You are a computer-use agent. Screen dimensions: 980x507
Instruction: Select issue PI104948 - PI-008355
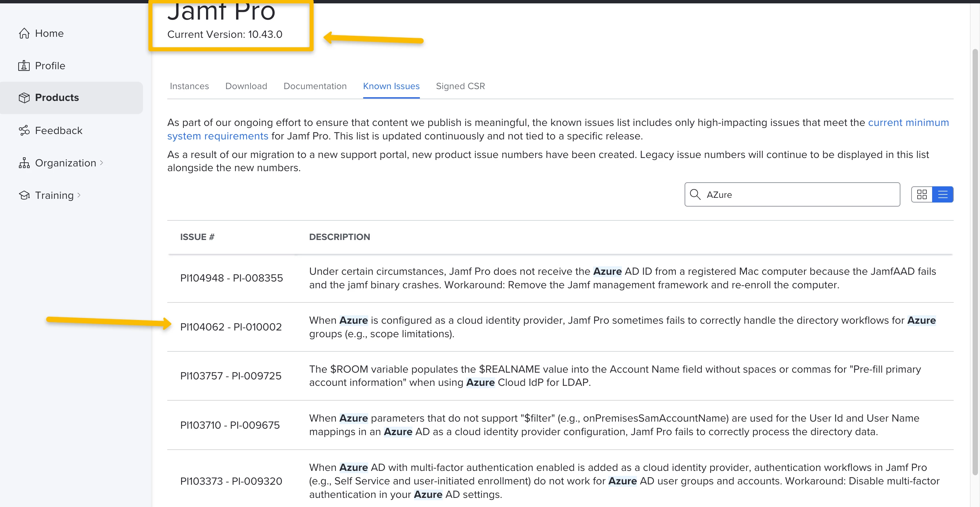231,278
